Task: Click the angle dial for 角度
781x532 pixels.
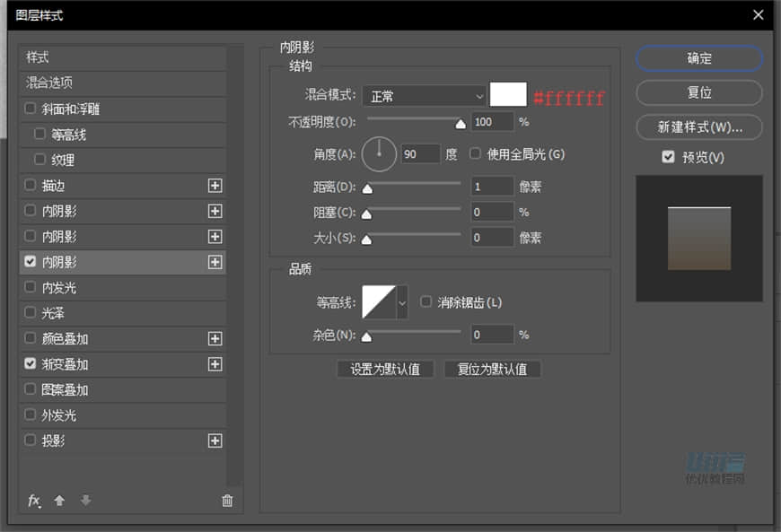Action: pyautogui.click(x=379, y=154)
